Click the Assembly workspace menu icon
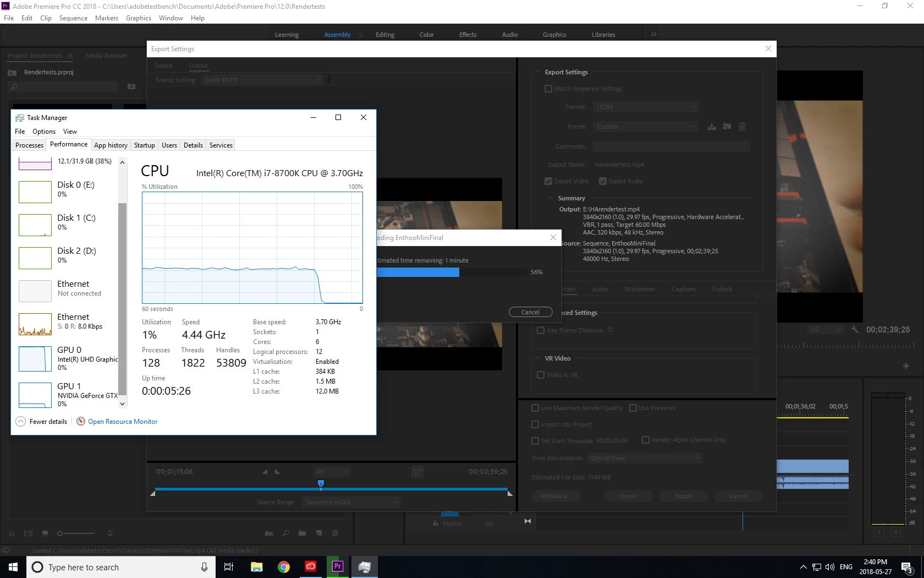 coord(361,35)
